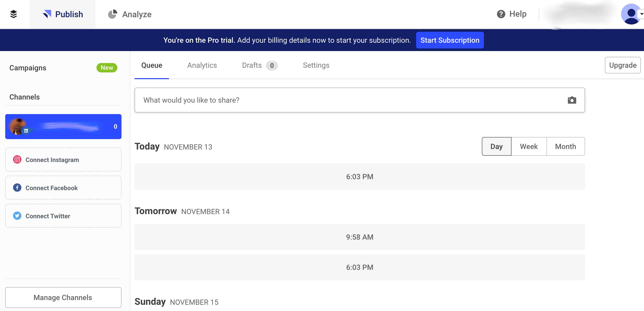Select the 9:58 AM queue slot
Screen dimensions: 644x311
(360, 237)
